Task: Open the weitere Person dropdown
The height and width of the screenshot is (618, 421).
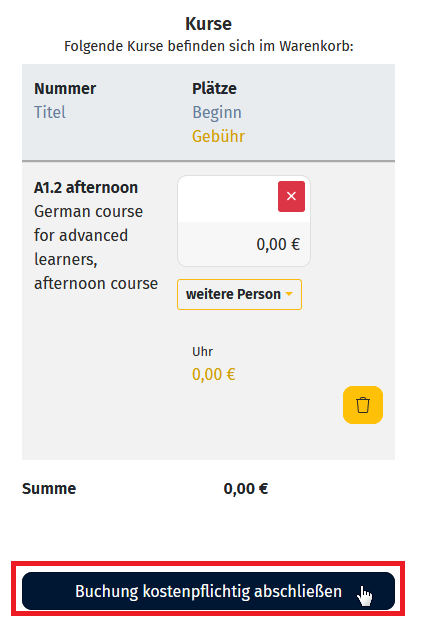Action: (239, 294)
